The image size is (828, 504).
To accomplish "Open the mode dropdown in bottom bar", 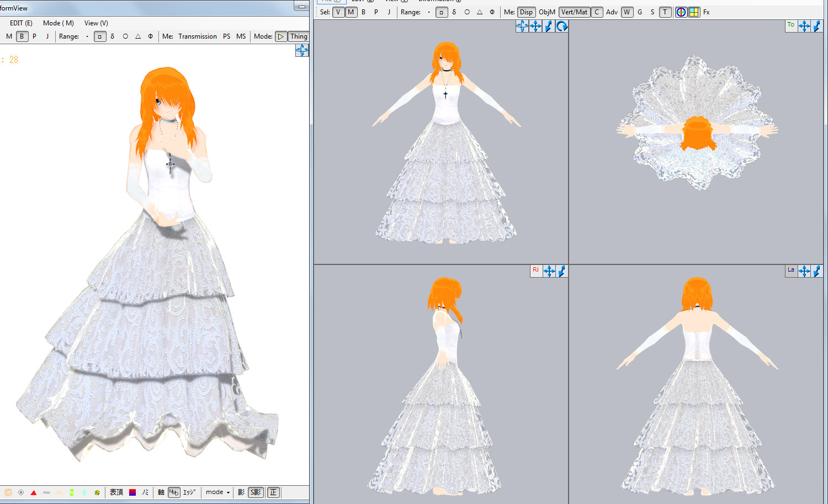I will [x=218, y=492].
